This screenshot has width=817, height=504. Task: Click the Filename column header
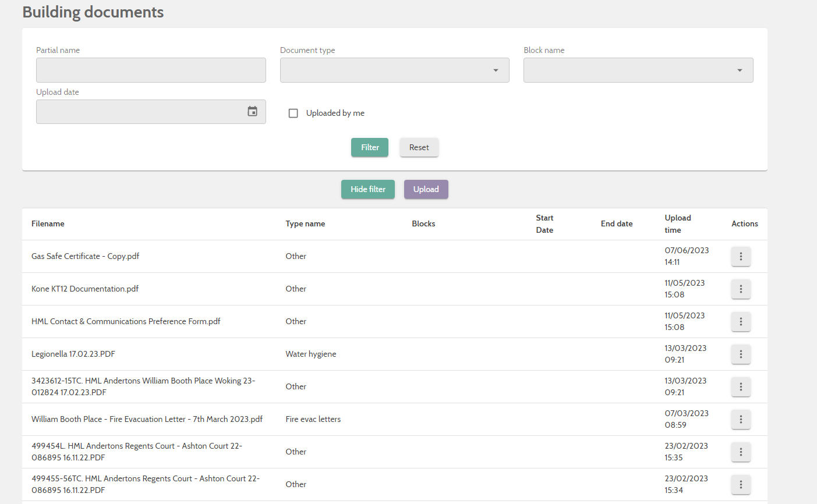click(48, 223)
